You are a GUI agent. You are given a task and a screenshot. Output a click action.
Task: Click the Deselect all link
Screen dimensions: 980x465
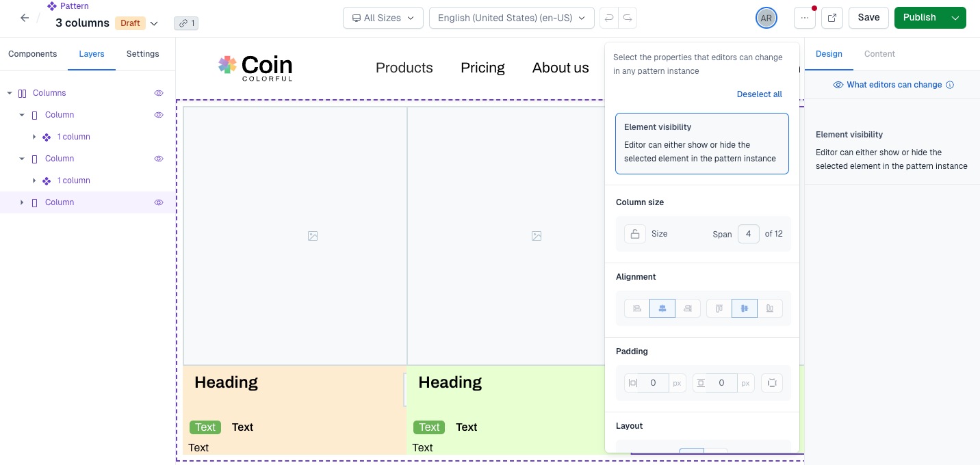[759, 94]
